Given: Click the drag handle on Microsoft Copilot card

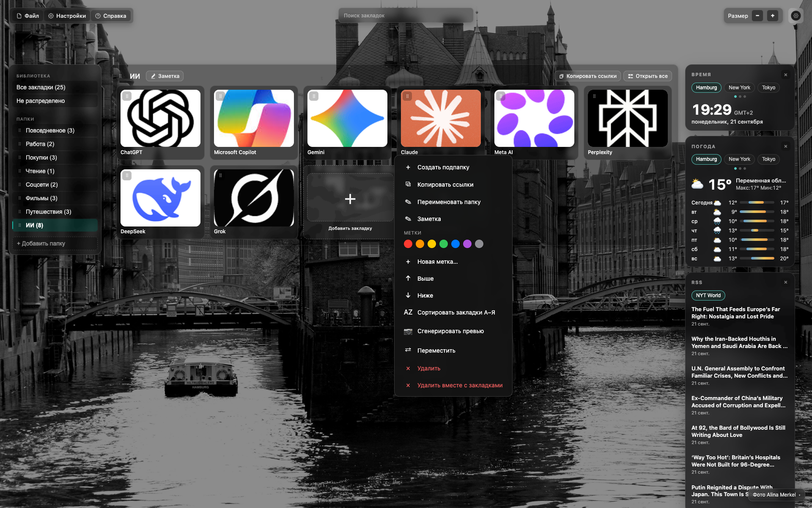Looking at the screenshot, I should [220, 96].
